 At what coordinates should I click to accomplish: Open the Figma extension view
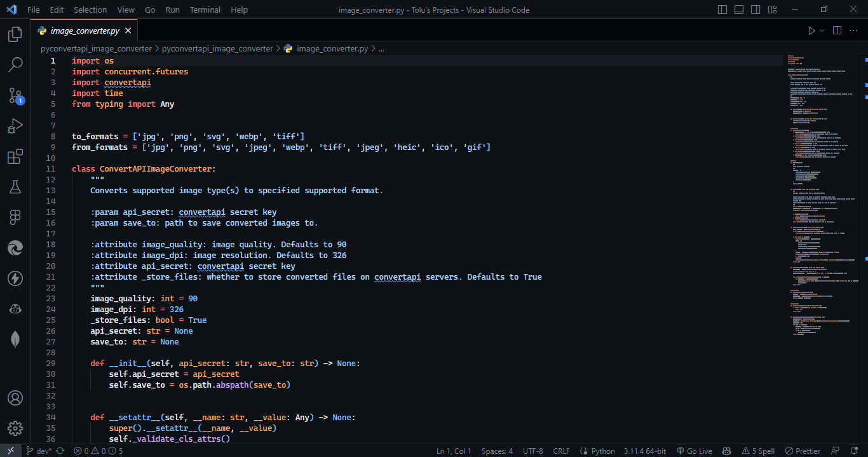pos(15,217)
